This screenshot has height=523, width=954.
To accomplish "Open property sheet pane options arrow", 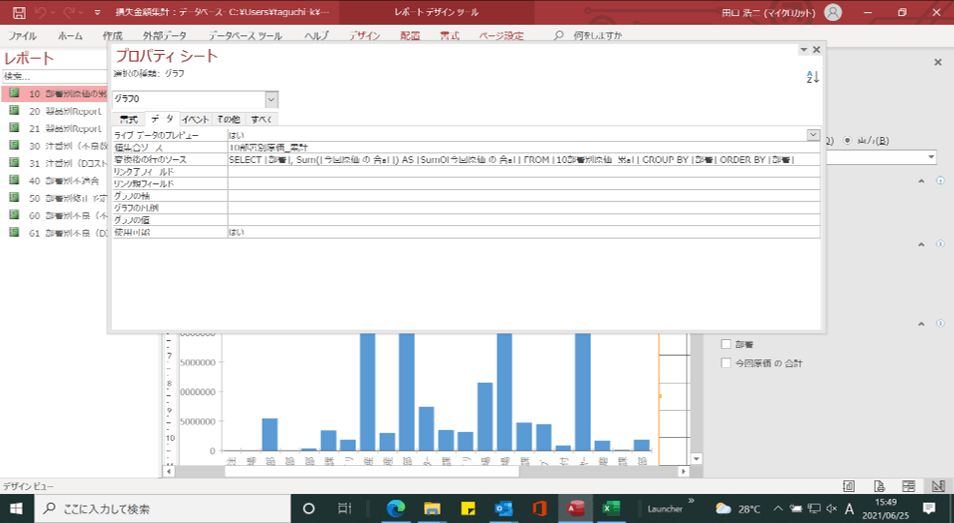I will [803, 50].
